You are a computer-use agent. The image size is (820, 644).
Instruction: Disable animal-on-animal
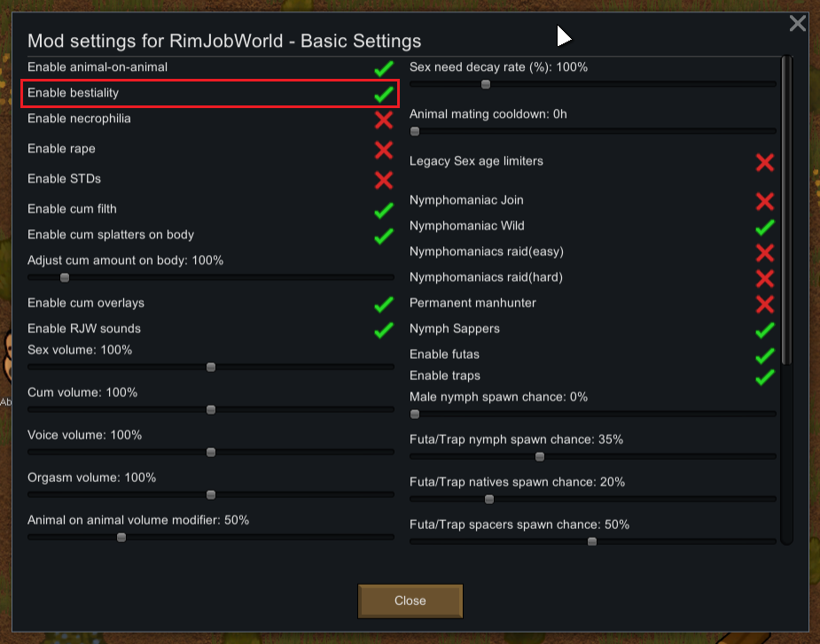[383, 66]
